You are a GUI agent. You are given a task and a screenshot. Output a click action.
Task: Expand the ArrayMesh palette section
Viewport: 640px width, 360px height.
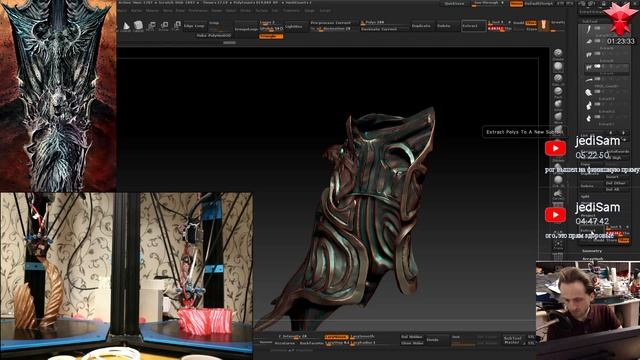[x=592, y=259]
